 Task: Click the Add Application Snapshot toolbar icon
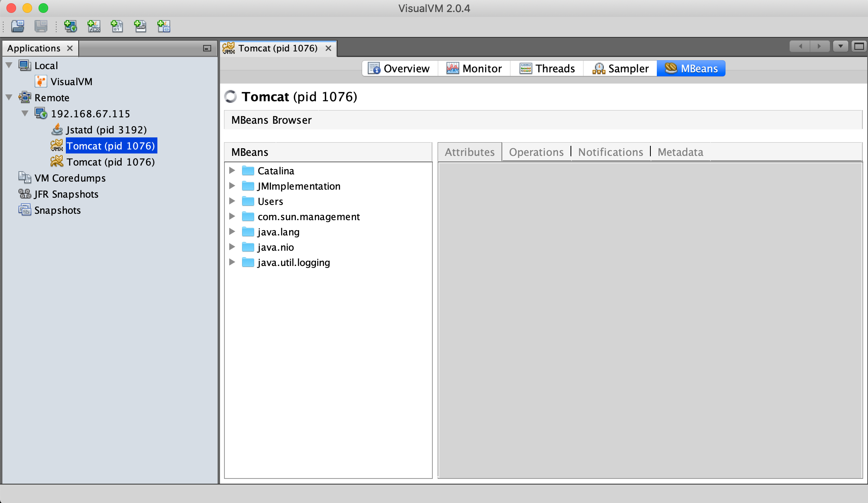[x=164, y=27]
